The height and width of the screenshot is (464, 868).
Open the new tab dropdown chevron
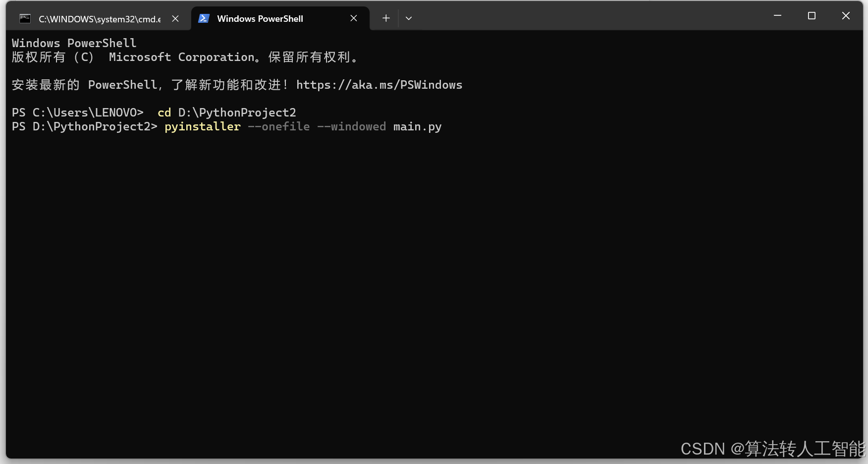[x=408, y=18]
